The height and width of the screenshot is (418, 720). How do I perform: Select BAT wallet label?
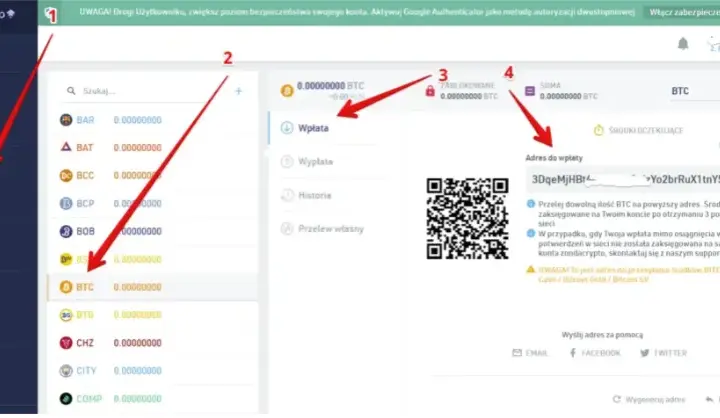(85, 147)
